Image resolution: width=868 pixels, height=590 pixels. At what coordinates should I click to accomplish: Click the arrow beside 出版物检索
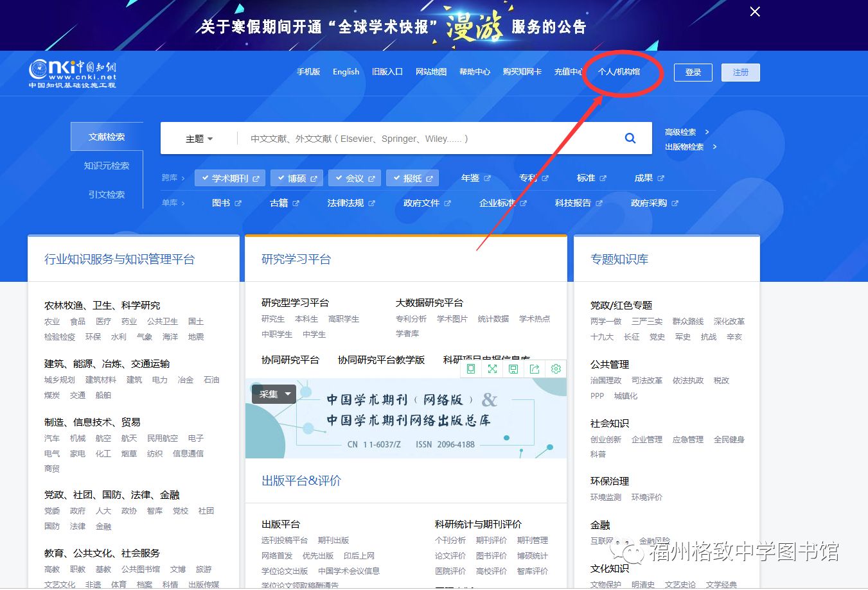coord(714,146)
